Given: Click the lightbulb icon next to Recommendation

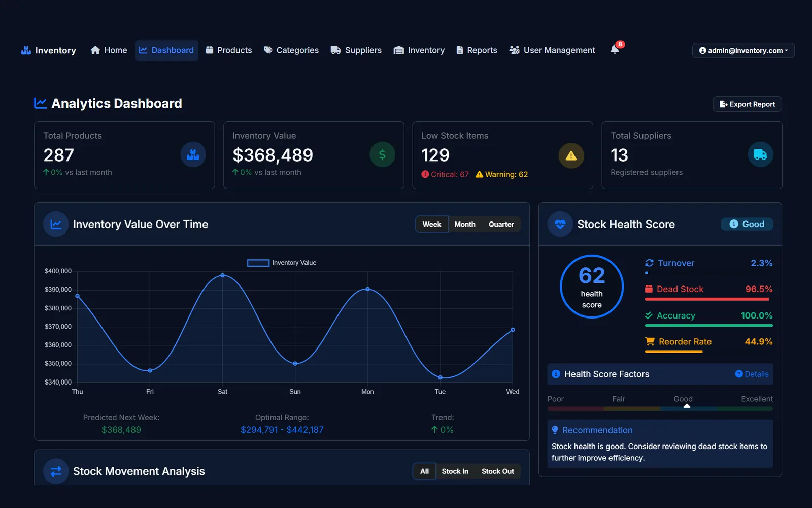Looking at the screenshot, I should (555, 430).
